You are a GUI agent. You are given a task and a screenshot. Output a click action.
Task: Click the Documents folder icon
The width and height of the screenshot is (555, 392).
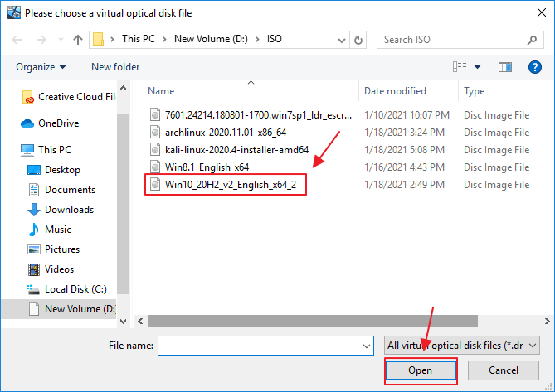click(x=34, y=190)
